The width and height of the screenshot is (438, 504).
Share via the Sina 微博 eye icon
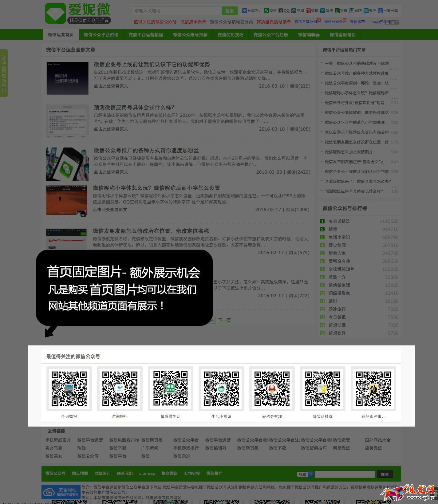click(308, 11)
